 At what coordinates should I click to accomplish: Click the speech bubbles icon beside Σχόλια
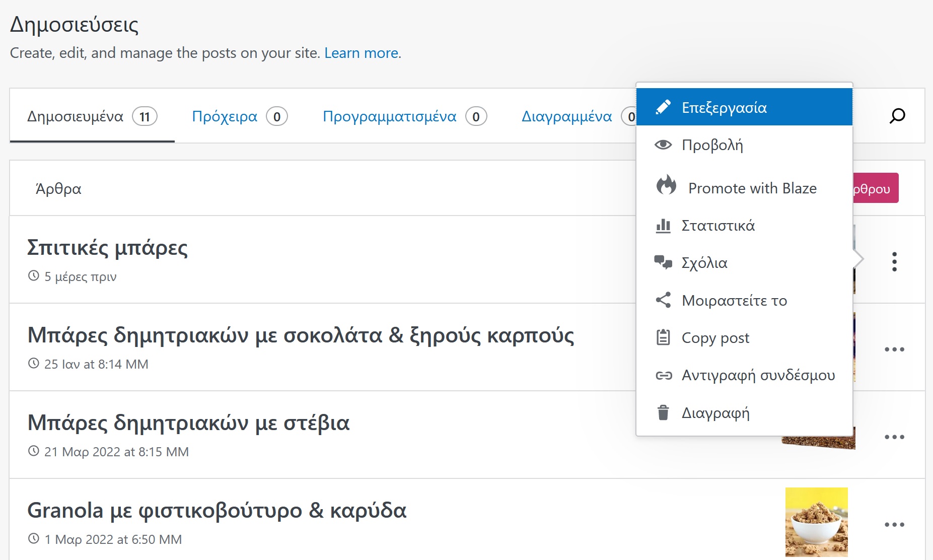point(663,262)
